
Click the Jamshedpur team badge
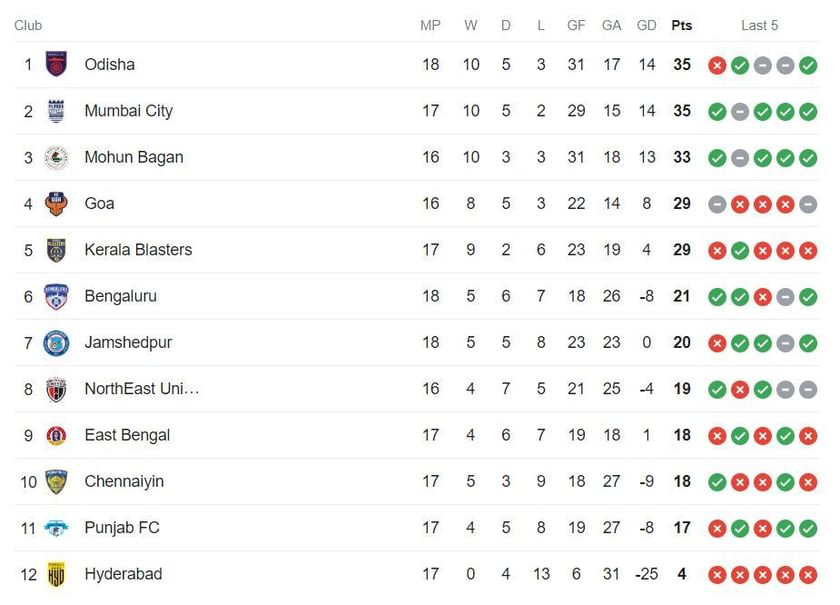[x=56, y=342]
